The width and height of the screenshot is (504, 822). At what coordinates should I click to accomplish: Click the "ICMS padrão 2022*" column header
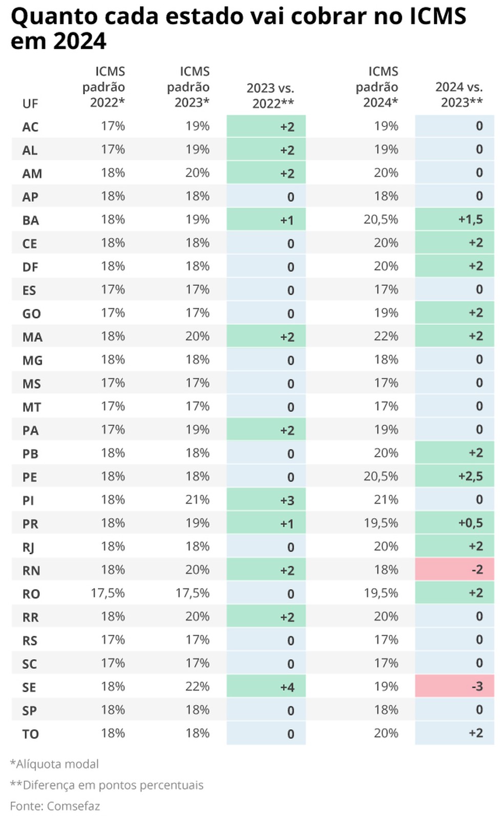coord(104,87)
